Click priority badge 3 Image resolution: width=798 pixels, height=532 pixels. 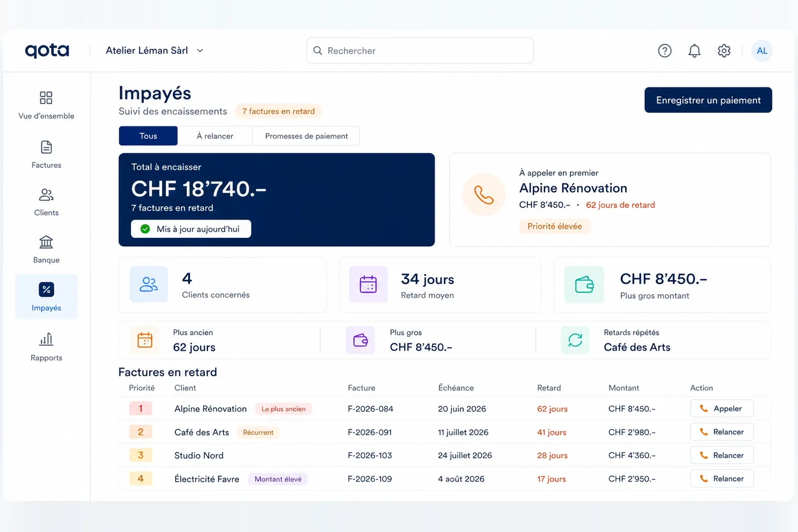coord(140,455)
